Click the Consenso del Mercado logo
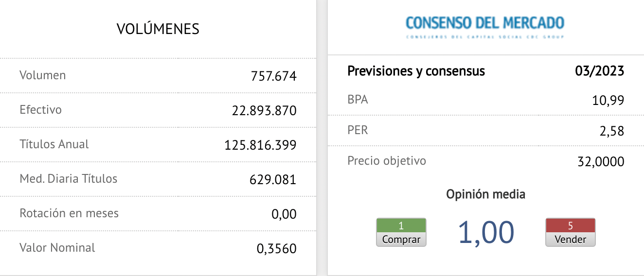Screen dimensions: 644x276 [x=485, y=26]
